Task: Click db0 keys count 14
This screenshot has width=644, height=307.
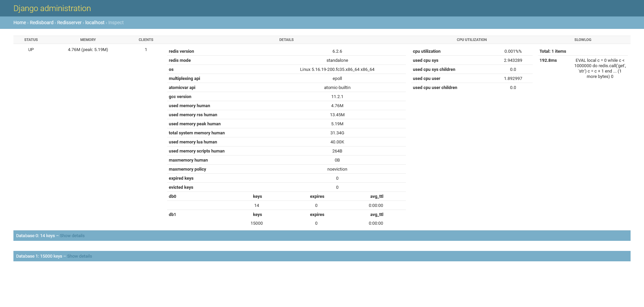Action: (257, 206)
